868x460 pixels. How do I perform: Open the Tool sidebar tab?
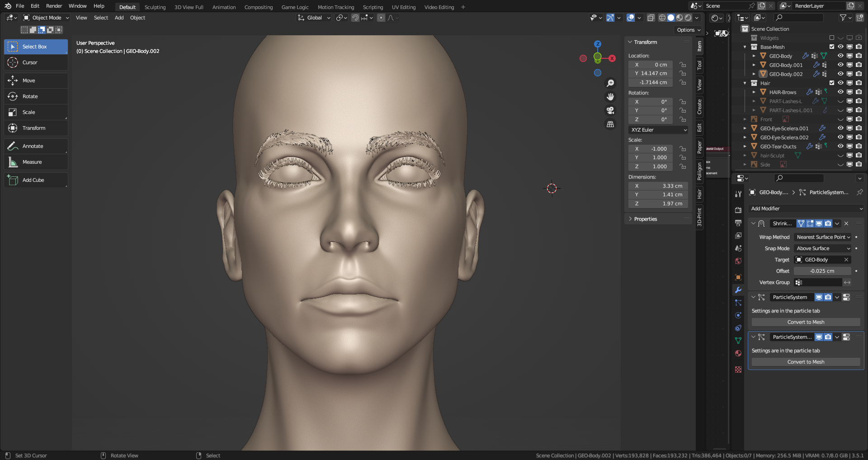coord(699,66)
